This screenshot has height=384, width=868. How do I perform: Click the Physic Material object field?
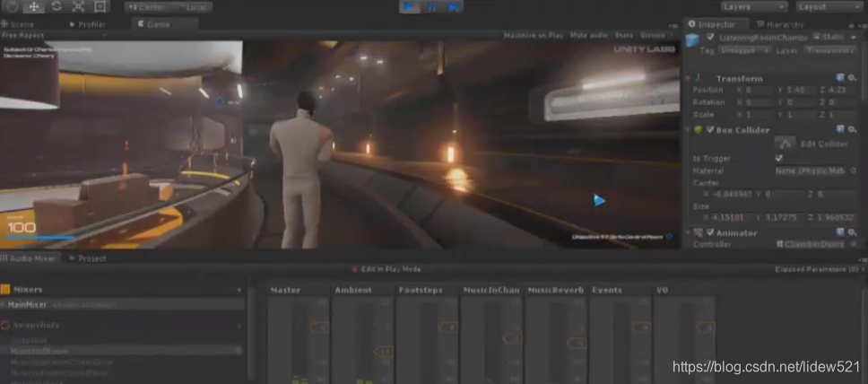coord(811,170)
